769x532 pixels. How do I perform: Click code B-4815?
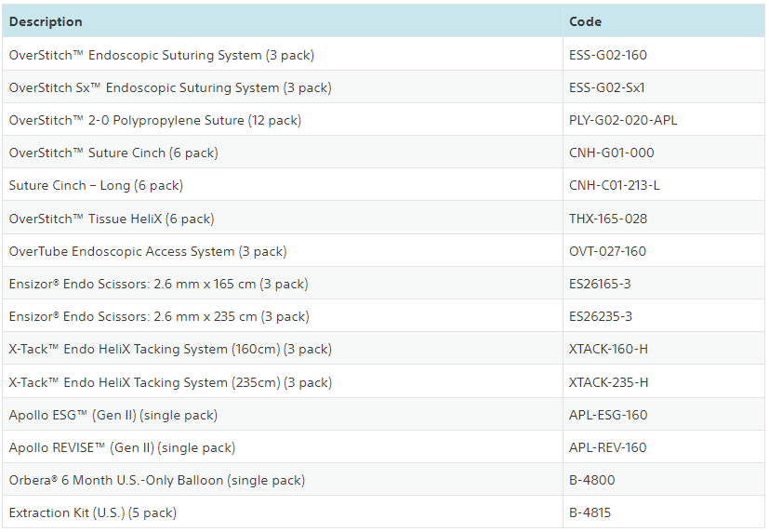[x=590, y=512]
